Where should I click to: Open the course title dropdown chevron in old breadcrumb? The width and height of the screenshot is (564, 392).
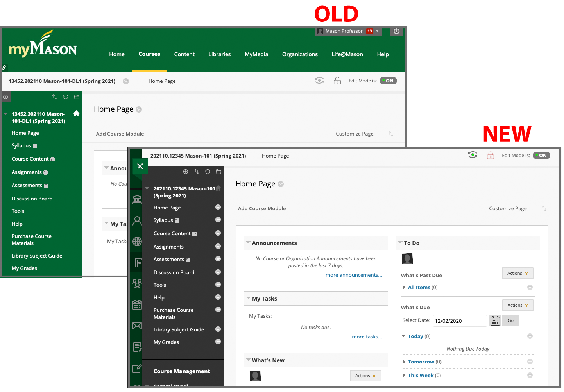pyautogui.click(x=126, y=81)
